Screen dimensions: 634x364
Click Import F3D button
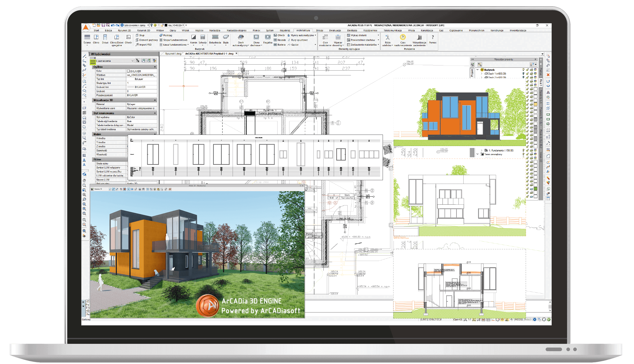click(144, 45)
